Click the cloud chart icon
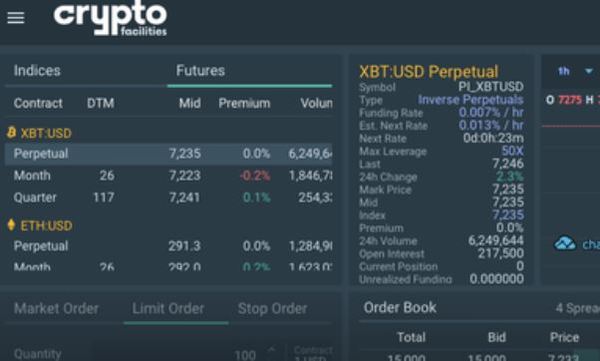Viewport: 600px width, 361px height. [565, 243]
